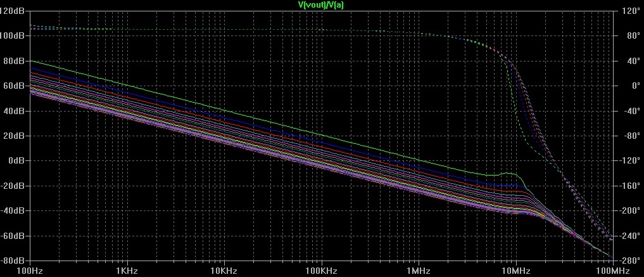Screen dimensions: 644x277
Task: Click the -160° phase axis label
Action: click(x=629, y=186)
